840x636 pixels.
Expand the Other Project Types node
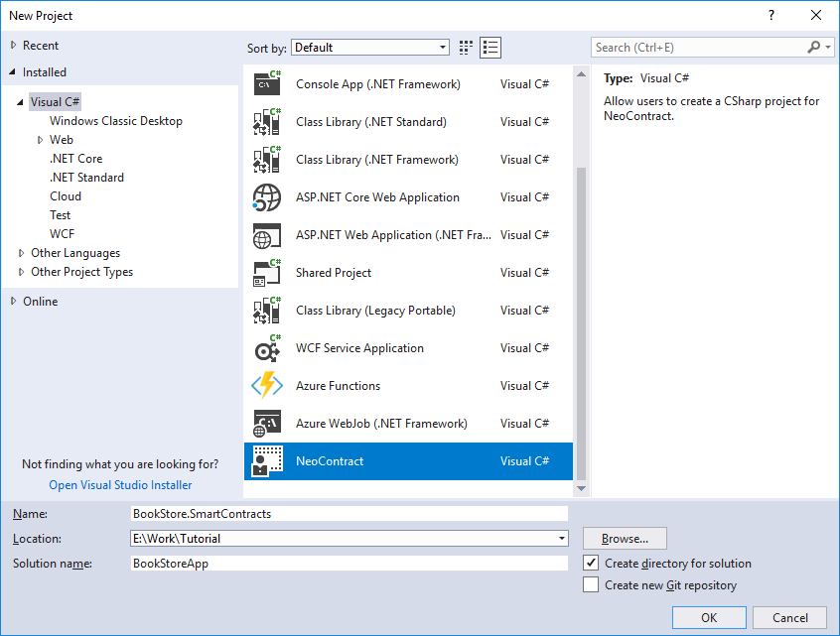point(22,272)
